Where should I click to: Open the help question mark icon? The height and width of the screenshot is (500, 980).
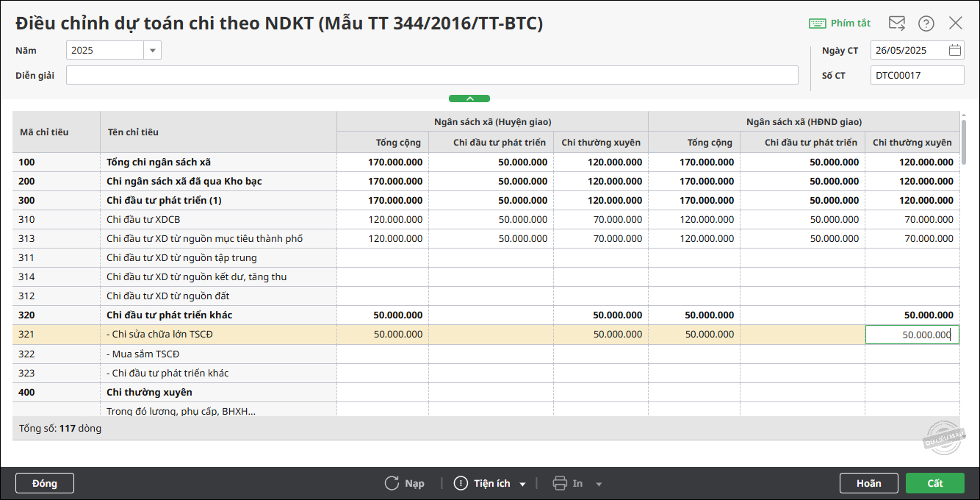click(x=926, y=24)
